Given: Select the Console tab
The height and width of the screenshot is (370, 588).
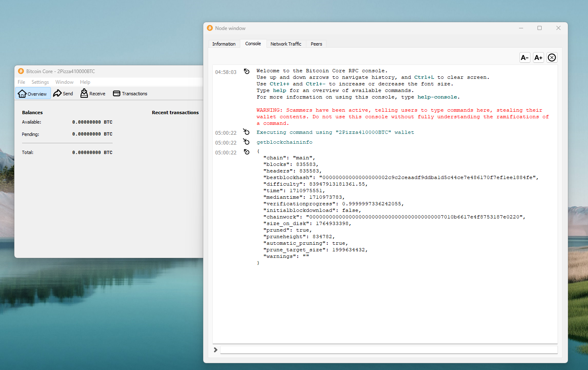Looking at the screenshot, I should 253,44.
